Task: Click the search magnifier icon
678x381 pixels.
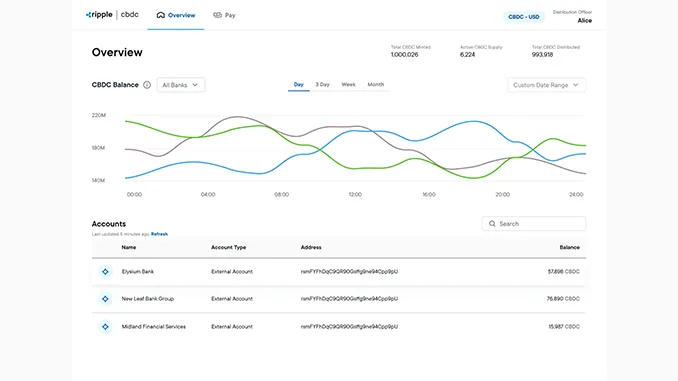Action: [x=492, y=224]
